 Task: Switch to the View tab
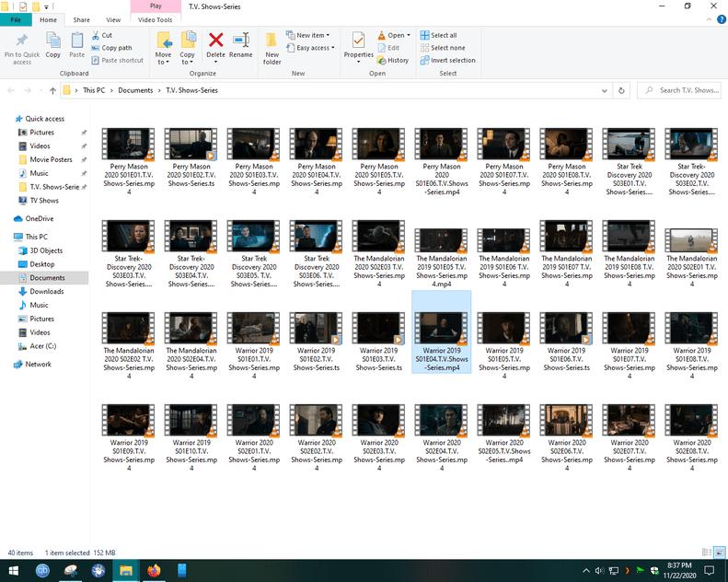(x=113, y=20)
